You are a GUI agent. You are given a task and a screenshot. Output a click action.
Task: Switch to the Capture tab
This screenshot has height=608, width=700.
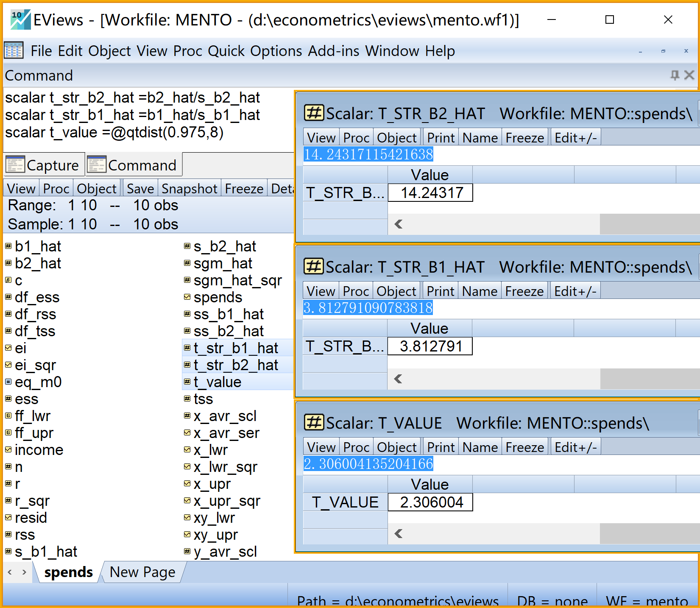click(x=44, y=165)
